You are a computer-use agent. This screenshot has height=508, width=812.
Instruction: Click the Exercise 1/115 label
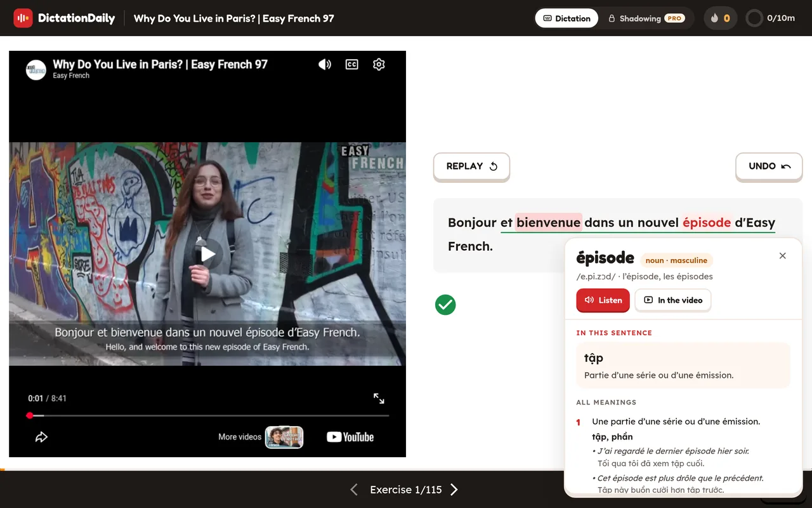[x=406, y=490]
